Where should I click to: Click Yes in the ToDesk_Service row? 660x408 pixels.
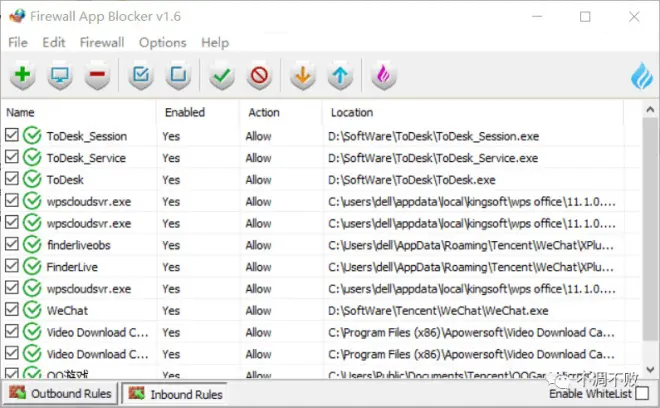171,158
